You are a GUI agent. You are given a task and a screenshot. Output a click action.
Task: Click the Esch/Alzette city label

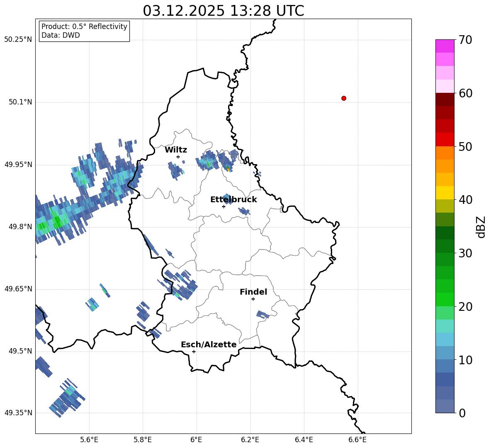pyautogui.click(x=209, y=344)
